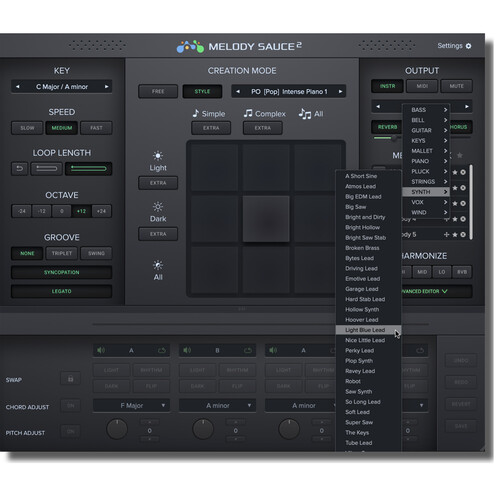Expand the PIANO instrument submenu
The image size is (500, 500).
click(x=426, y=161)
